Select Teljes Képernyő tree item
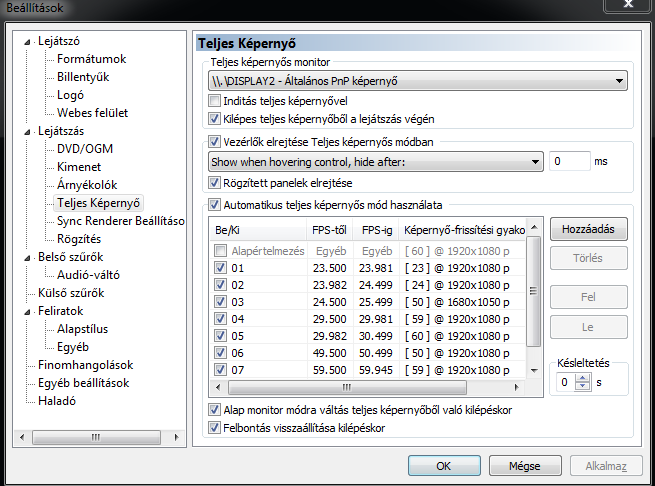This screenshot has width=655, height=486. pos(99,203)
